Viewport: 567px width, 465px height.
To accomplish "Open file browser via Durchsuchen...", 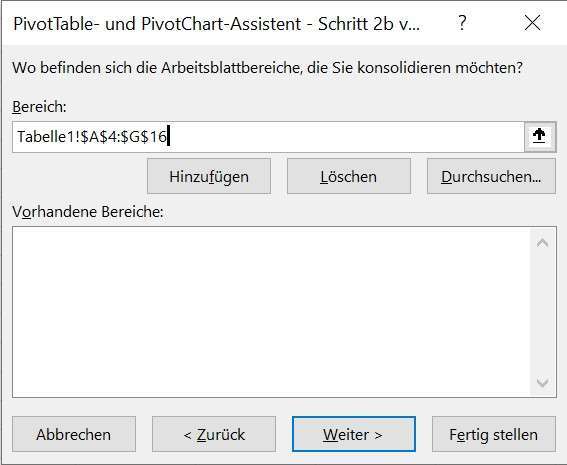I will click(x=491, y=176).
